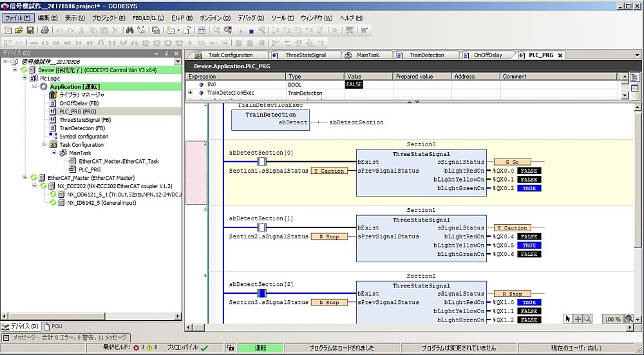Stop the application with the blue square icon

tap(251, 31)
